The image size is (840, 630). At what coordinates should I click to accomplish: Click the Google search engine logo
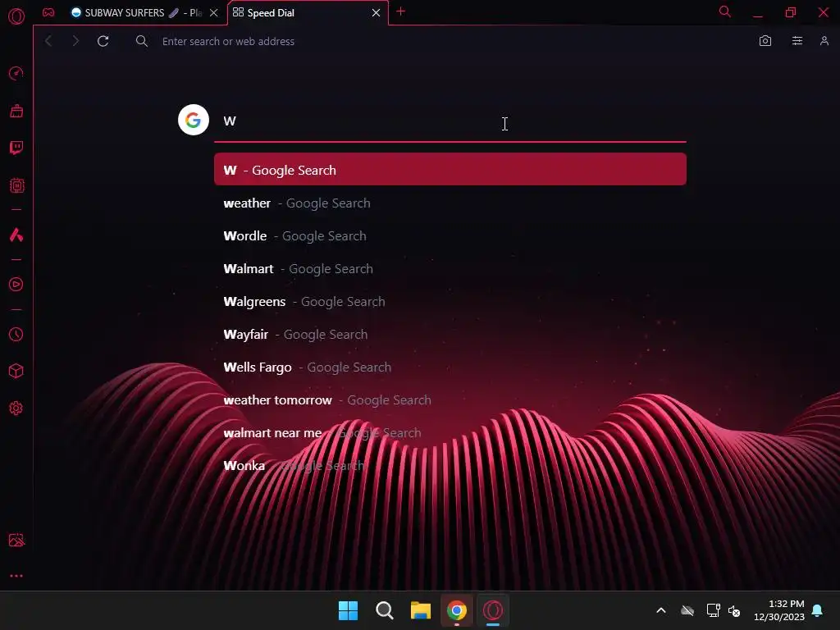(x=194, y=120)
